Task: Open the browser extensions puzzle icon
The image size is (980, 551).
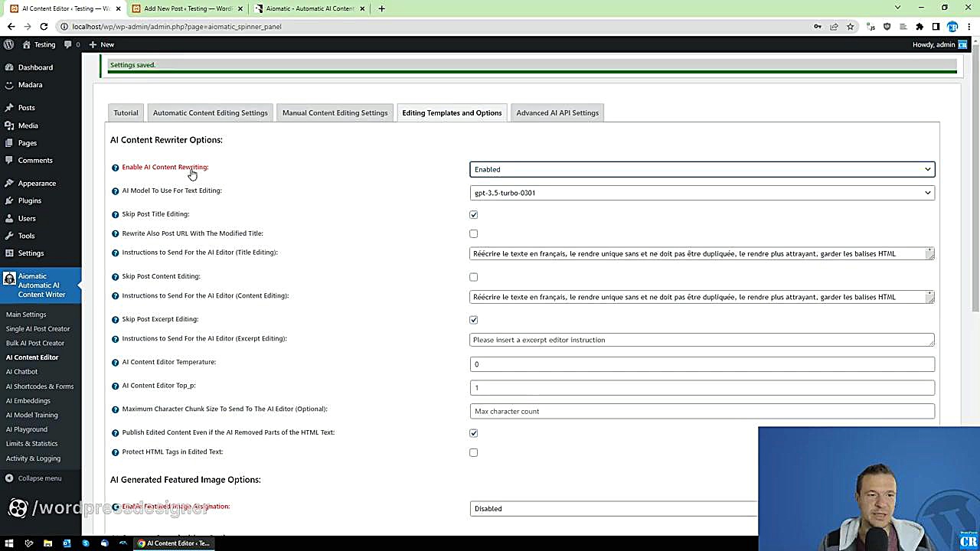Action: tap(920, 26)
